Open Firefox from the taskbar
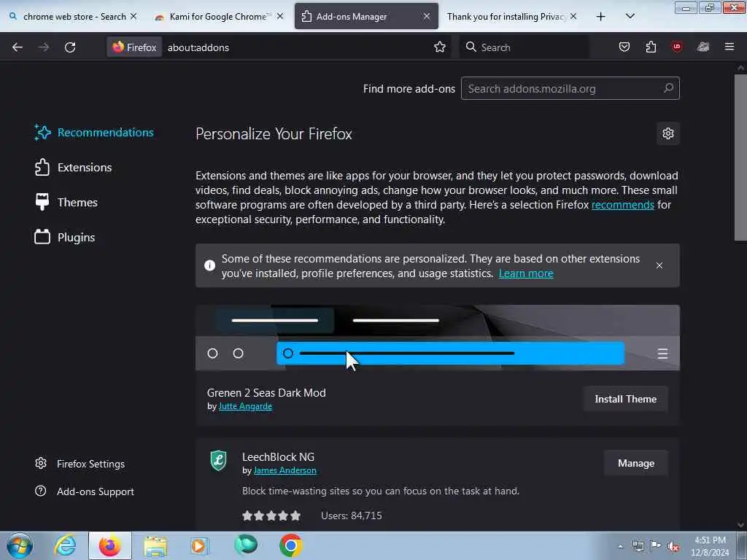Image resolution: width=747 pixels, height=560 pixels. [110, 545]
